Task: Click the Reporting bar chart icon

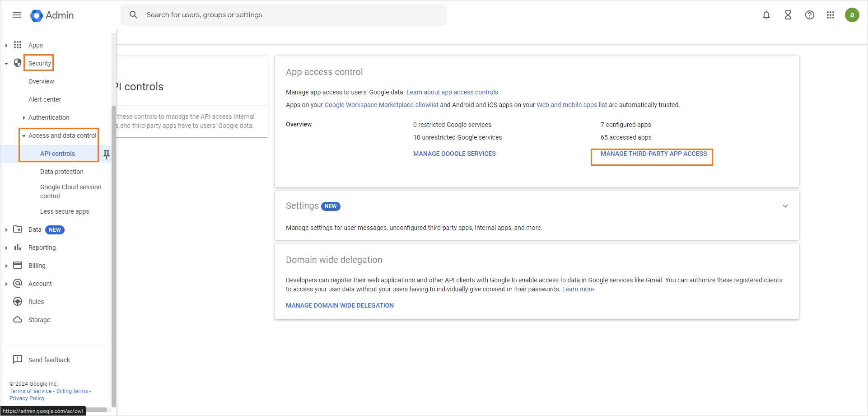Action: pyautogui.click(x=18, y=247)
